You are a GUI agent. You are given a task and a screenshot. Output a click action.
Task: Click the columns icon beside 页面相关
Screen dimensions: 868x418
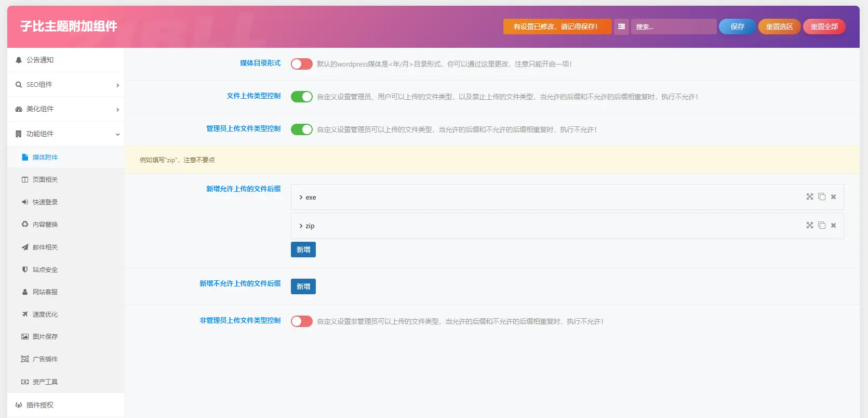point(25,180)
